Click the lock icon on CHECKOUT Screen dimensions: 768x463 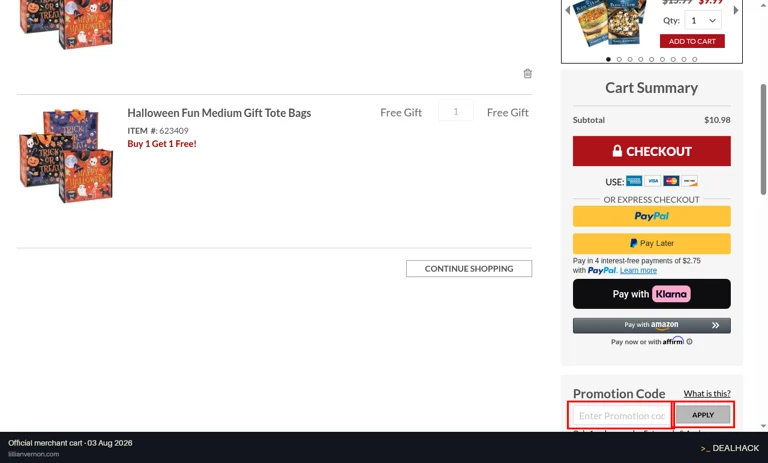tap(617, 151)
